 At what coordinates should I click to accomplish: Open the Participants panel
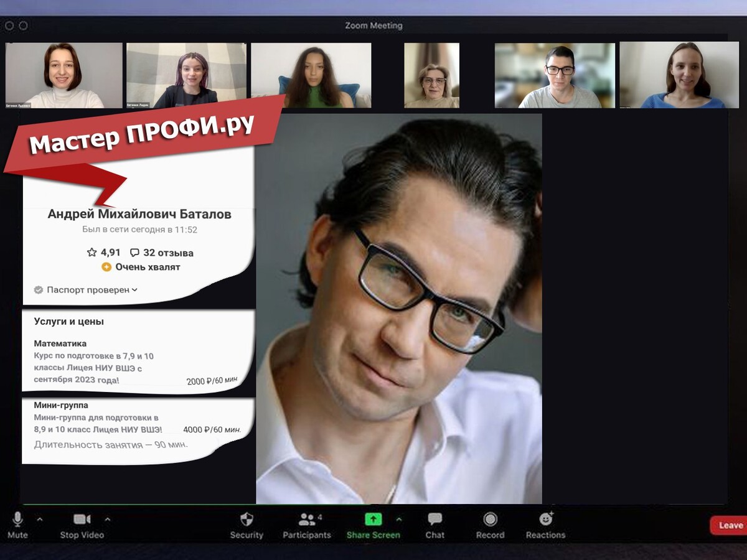coord(307,520)
